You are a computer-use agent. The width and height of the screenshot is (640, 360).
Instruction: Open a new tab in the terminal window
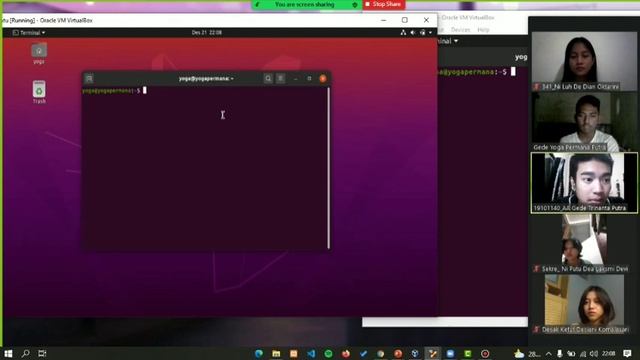89,78
